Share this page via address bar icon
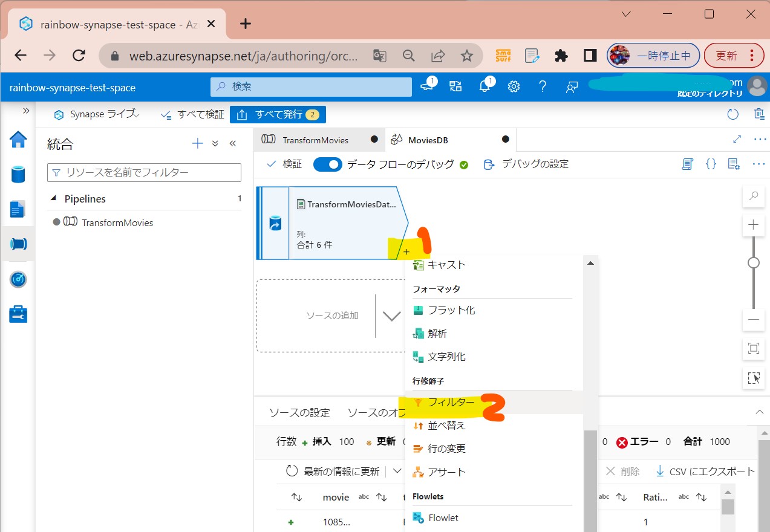 [x=438, y=56]
